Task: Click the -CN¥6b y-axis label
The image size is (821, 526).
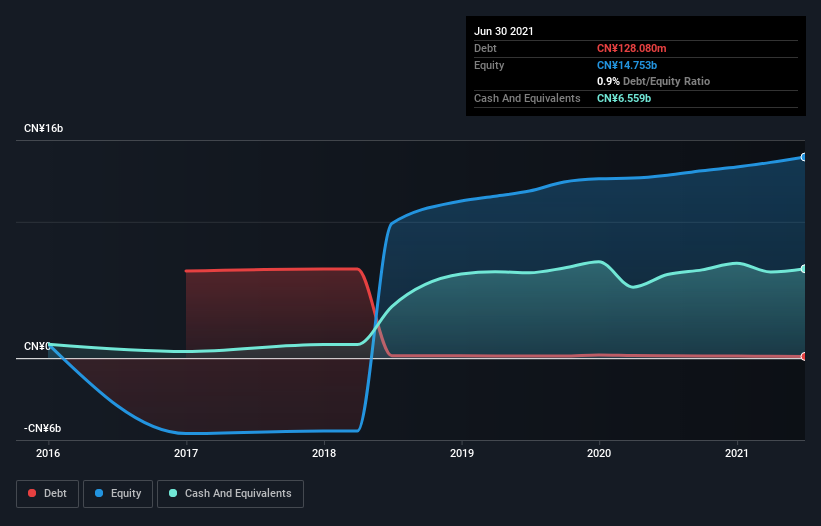Action: 42,428
